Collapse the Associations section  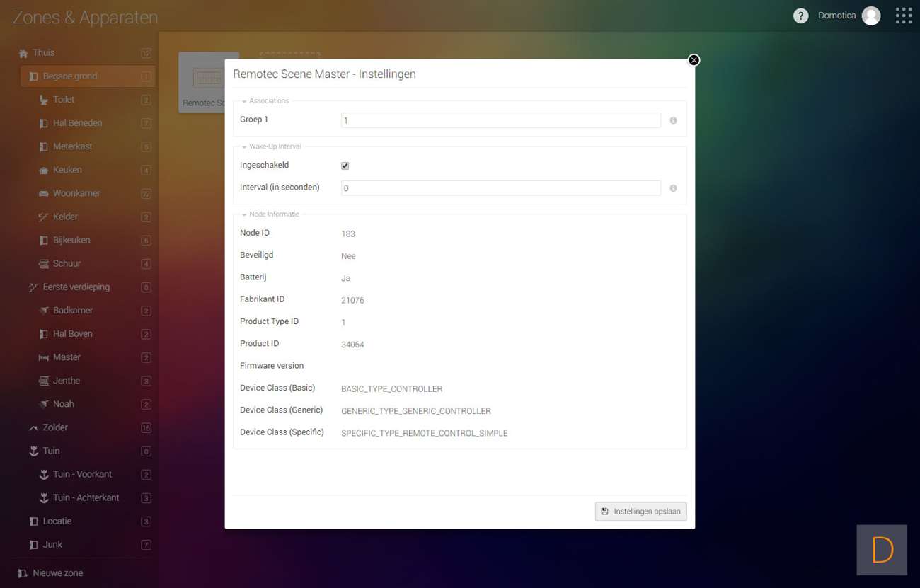pos(265,101)
